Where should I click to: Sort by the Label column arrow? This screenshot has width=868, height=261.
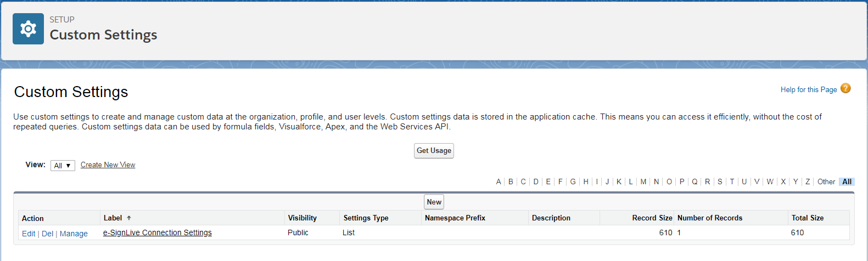(x=129, y=218)
